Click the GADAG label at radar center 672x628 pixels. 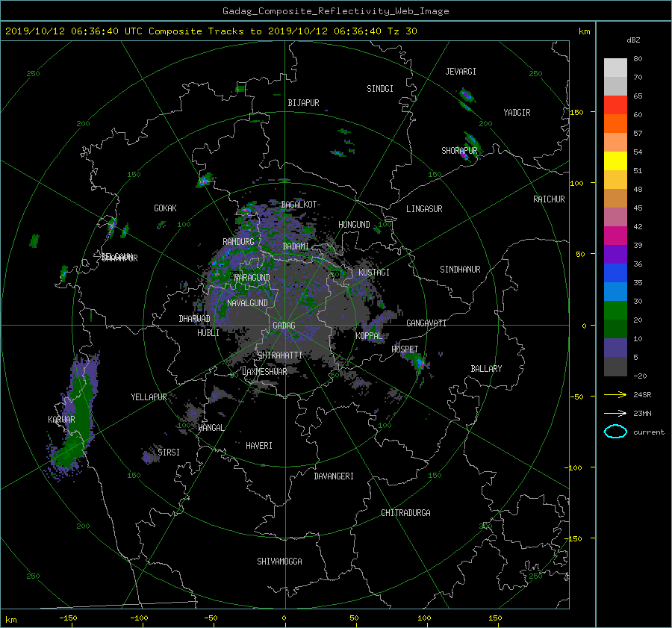(284, 326)
